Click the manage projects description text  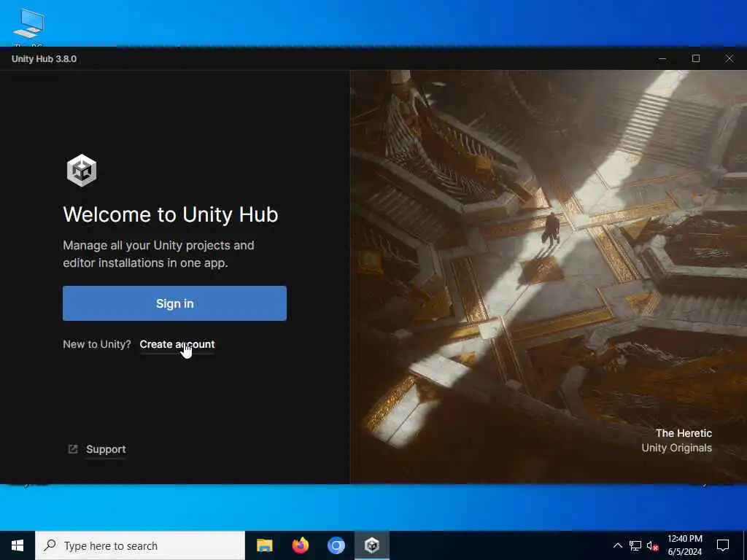click(x=158, y=254)
